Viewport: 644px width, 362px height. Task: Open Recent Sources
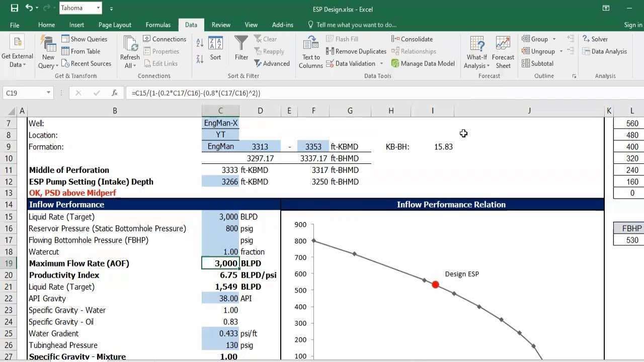point(86,63)
